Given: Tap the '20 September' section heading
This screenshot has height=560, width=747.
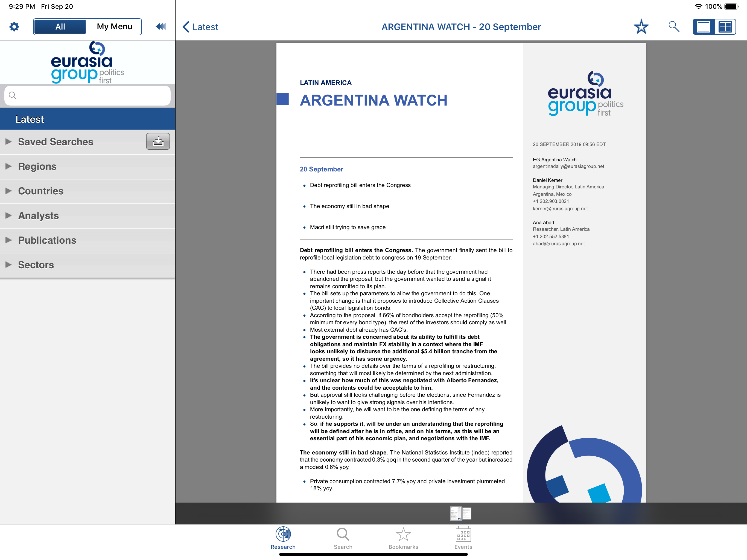Looking at the screenshot, I should click(x=321, y=169).
